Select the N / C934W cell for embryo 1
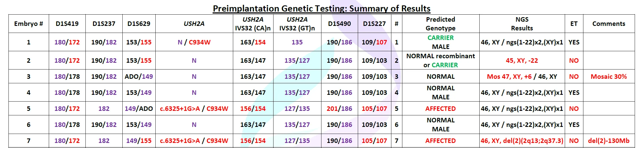The width and height of the screenshot is (644, 148). pyautogui.click(x=194, y=42)
